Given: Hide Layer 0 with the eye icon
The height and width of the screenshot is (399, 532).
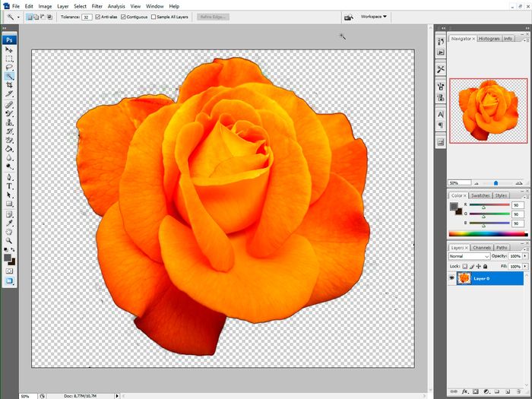Looking at the screenshot, I should tap(451, 279).
